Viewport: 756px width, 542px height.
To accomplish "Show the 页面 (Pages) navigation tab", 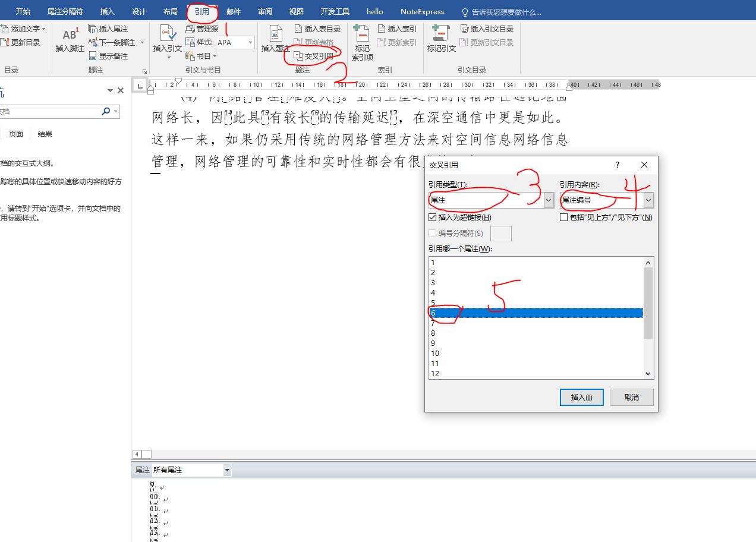I will (x=16, y=134).
